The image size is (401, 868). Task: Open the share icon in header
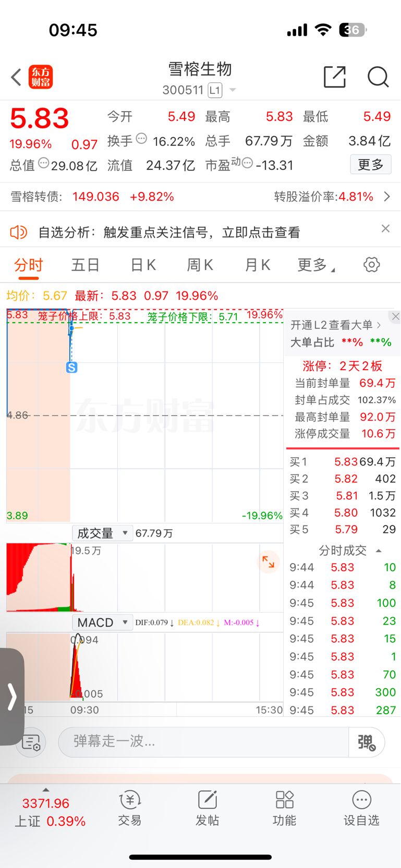click(335, 77)
